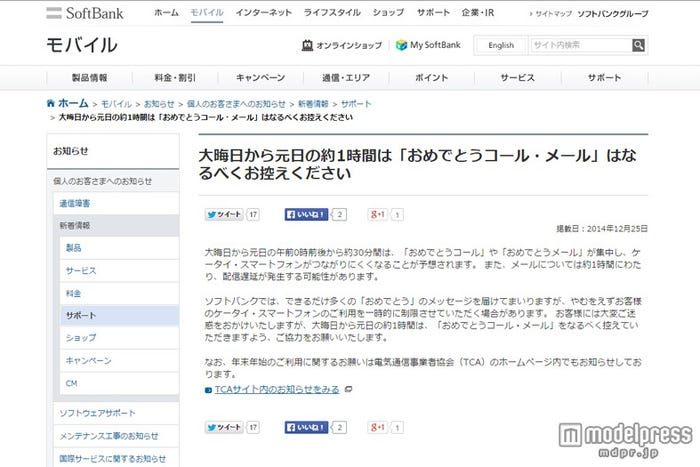This screenshot has width=700, height=467.
Task: Open サービス tab in main menu
Action: [517, 78]
